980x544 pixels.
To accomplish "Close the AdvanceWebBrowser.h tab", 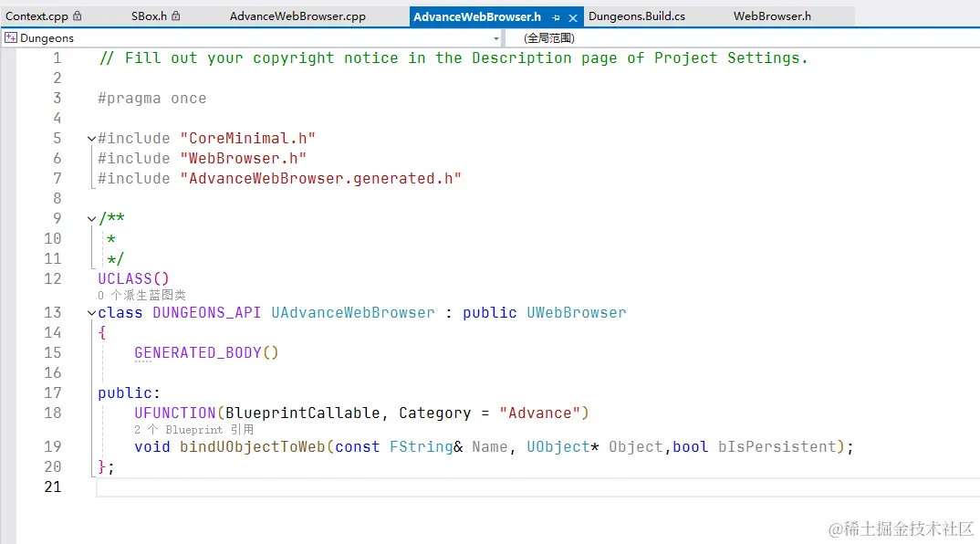I will 571,16.
